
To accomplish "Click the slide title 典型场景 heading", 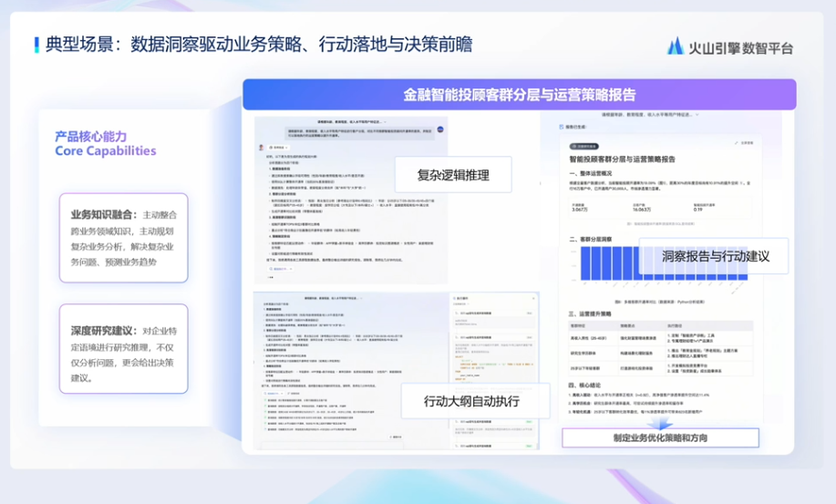I will pyautogui.click(x=259, y=45).
